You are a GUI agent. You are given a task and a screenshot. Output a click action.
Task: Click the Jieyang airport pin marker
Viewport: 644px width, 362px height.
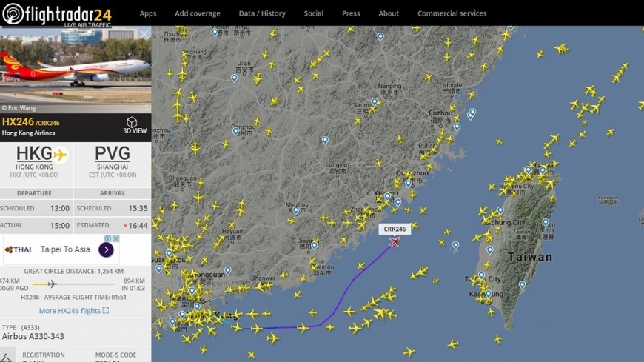pos(314,246)
